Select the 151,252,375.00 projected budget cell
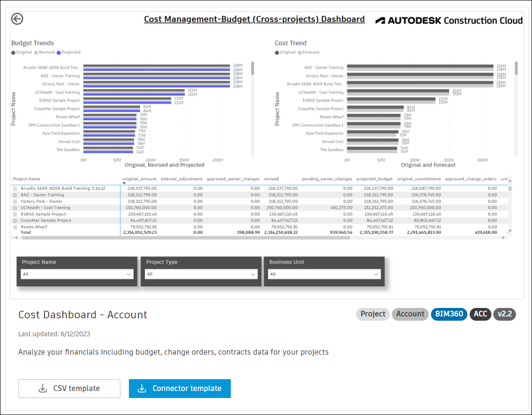532x415 pixels. [379, 208]
